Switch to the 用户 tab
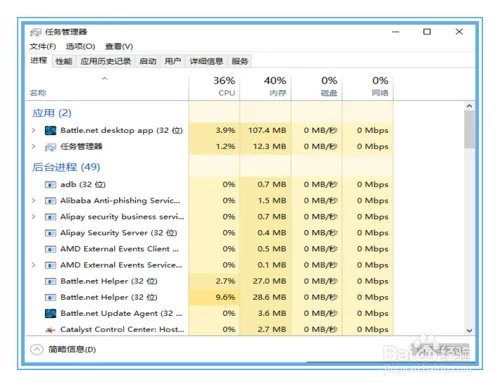500x387 pixels. click(x=173, y=61)
